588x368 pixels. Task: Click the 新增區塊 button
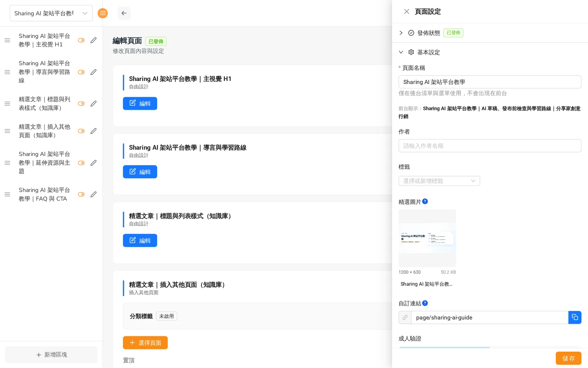51,355
